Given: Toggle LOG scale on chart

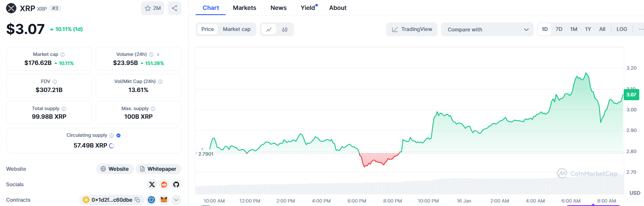Looking at the screenshot, I should click(622, 29).
